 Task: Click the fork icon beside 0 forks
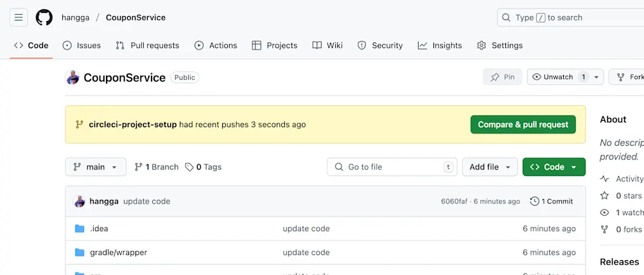[x=604, y=229]
